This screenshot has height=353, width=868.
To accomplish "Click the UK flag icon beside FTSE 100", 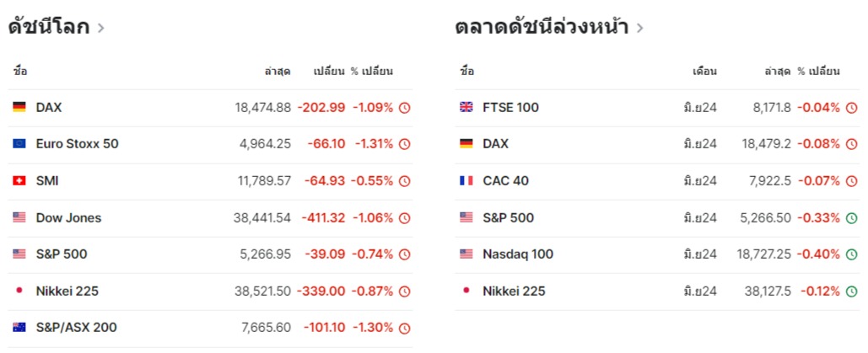I will pyautogui.click(x=466, y=108).
